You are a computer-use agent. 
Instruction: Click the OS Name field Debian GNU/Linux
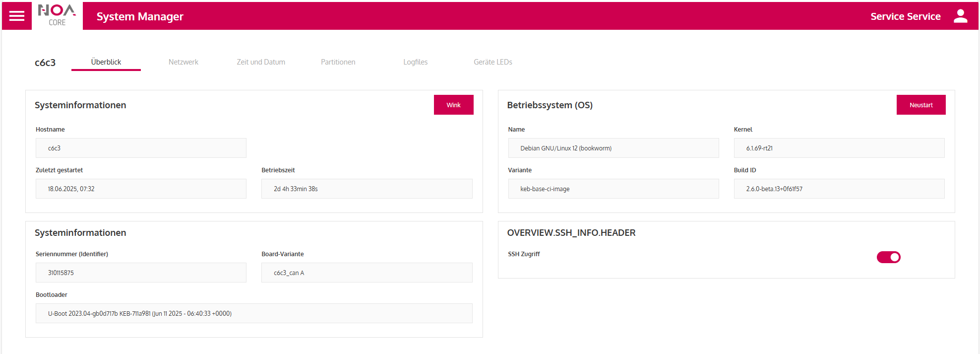coord(613,148)
